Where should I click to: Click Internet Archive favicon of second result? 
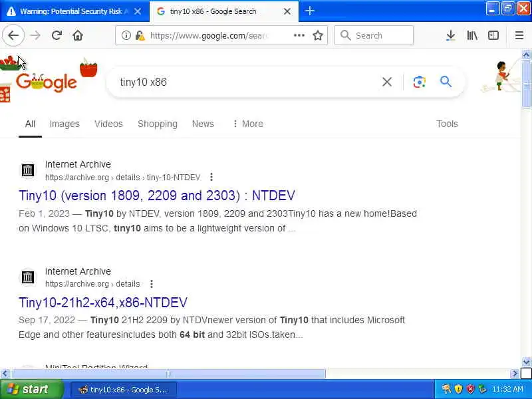click(27, 277)
